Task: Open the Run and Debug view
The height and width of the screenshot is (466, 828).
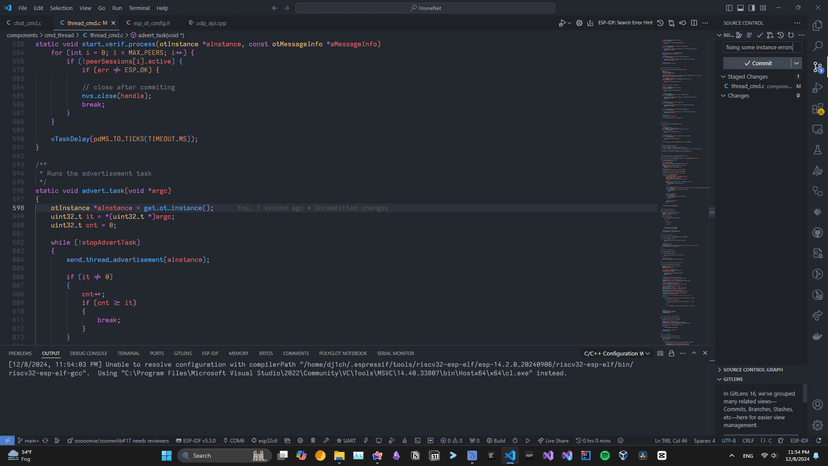Action: tap(818, 88)
